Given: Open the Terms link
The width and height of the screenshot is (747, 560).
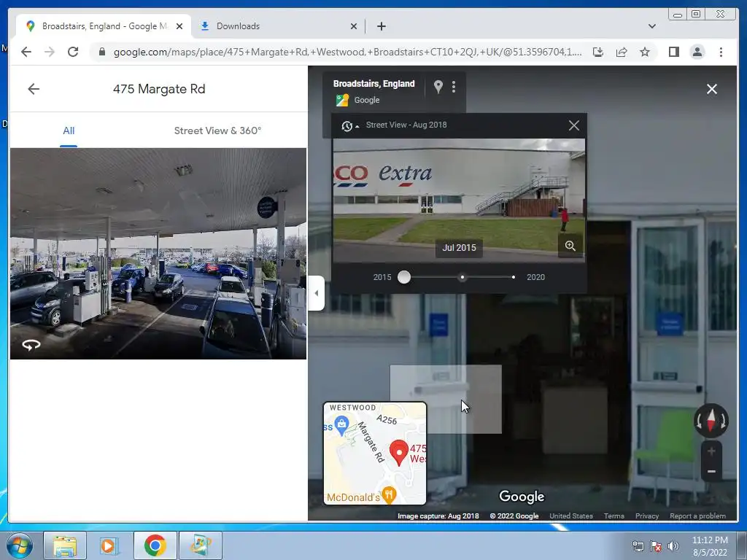Looking at the screenshot, I should click(x=614, y=516).
